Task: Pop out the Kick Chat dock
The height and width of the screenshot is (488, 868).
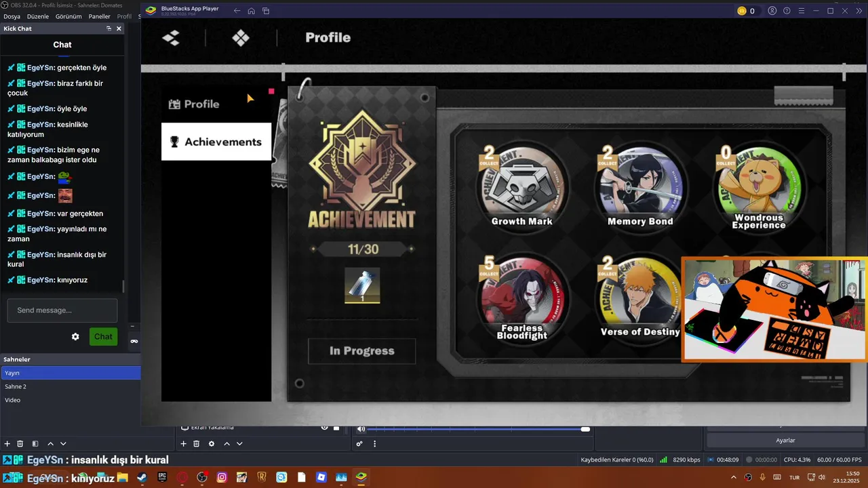Action: pos(108,28)
